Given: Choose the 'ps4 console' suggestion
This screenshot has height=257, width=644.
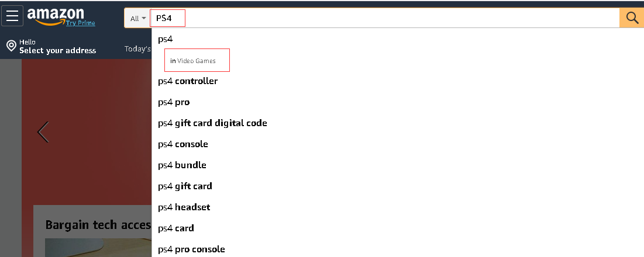Looking at the screenshot, I should tap(183, 144).
